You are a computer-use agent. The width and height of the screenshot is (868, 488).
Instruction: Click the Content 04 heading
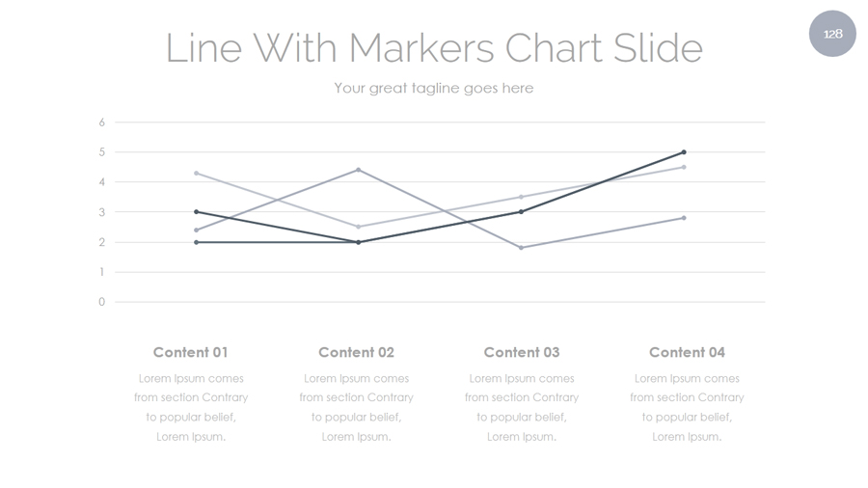[x=687, y=352]
